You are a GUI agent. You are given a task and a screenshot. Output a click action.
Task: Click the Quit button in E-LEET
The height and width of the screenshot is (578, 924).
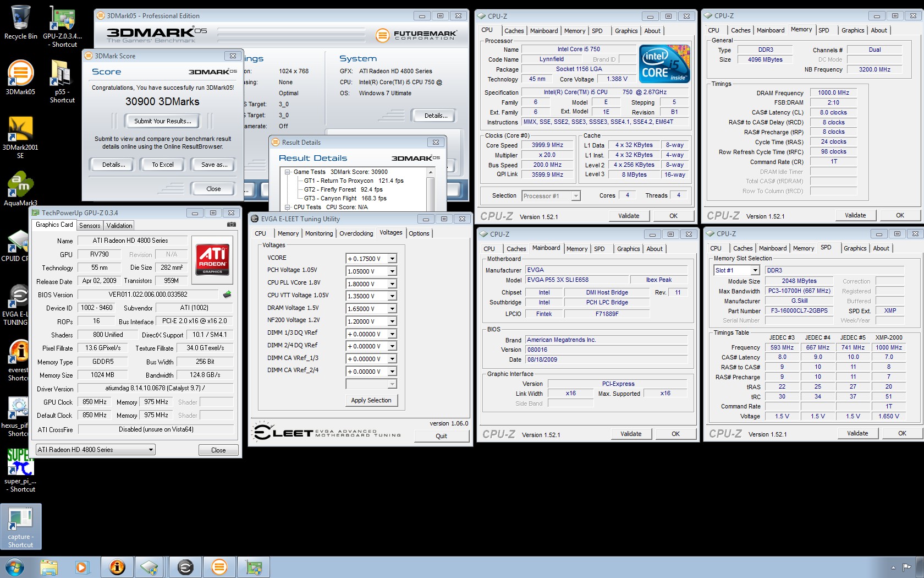pos(441,436)
